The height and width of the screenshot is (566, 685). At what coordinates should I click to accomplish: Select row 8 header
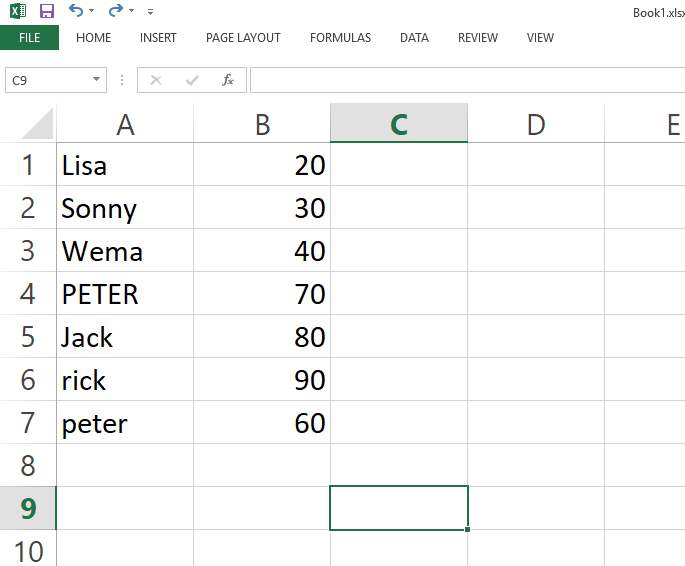(28, 465)
